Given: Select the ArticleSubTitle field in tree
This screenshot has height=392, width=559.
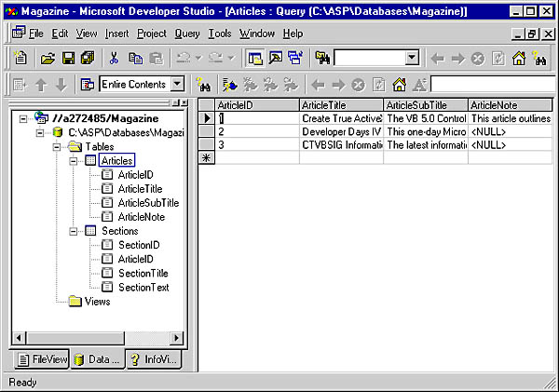Looking at the screenshot, I should pos(148,203).
